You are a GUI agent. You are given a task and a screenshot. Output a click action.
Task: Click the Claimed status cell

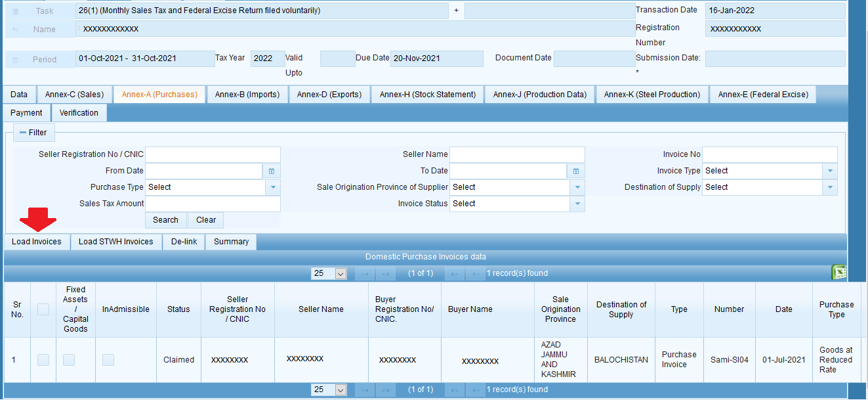[178, 360]
